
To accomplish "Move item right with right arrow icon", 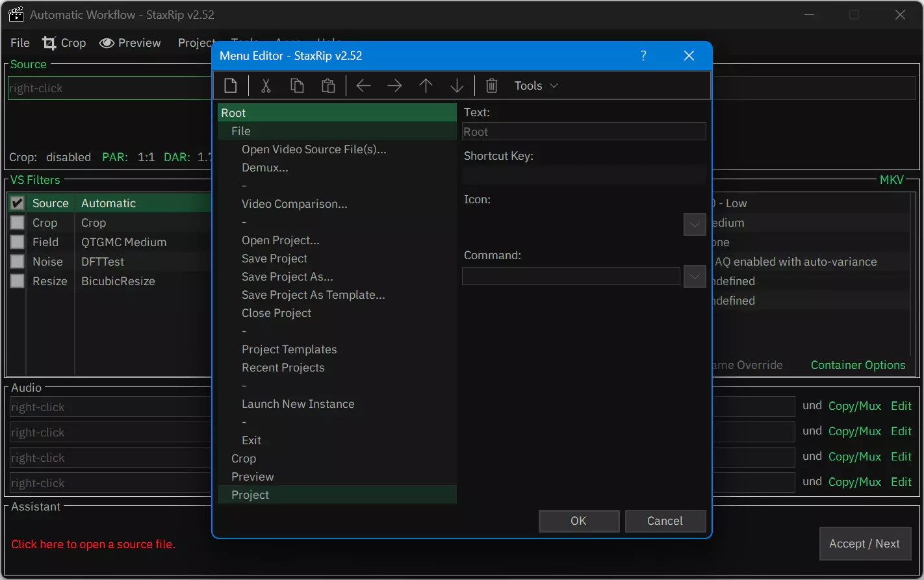I will click(394, 86).
